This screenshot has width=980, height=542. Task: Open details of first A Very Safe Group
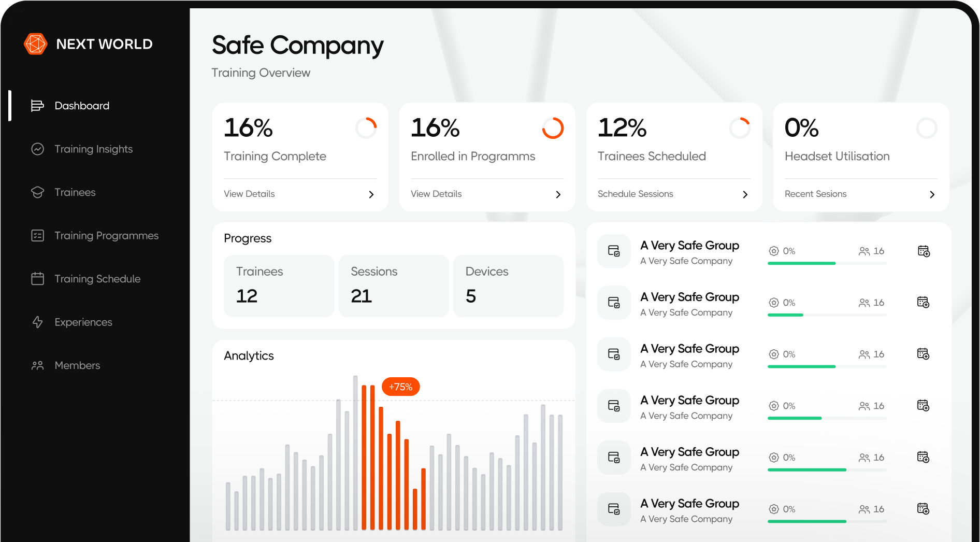coord(689,245)
